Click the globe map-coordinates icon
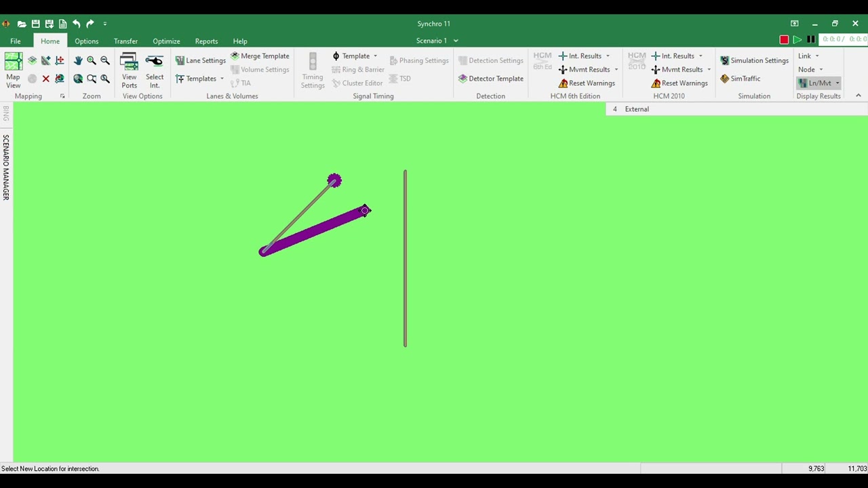 click(x=60, y=79)
